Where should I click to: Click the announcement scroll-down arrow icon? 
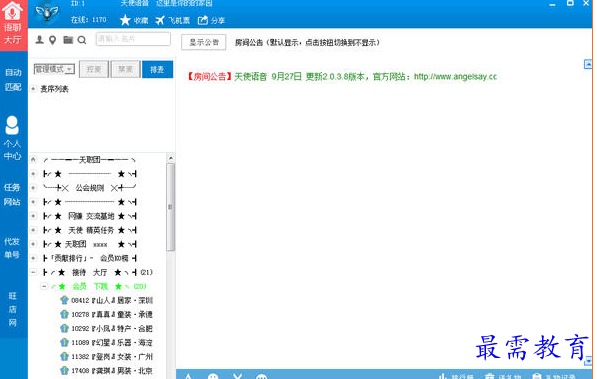(588, 360)
